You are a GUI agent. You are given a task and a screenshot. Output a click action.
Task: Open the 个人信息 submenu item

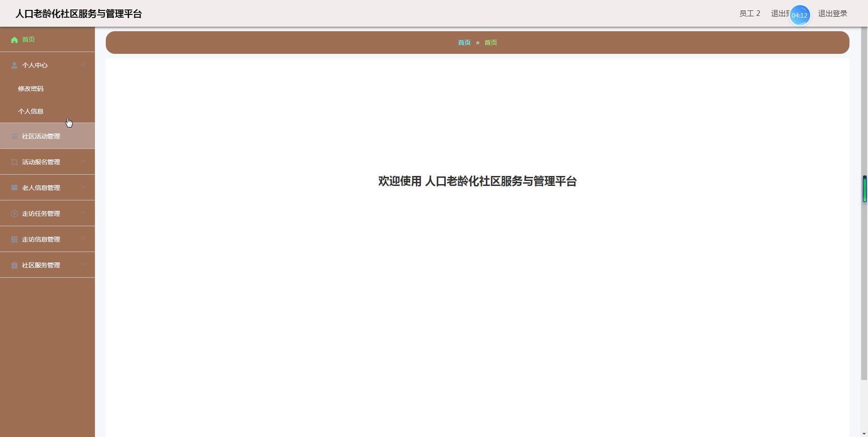31,111
